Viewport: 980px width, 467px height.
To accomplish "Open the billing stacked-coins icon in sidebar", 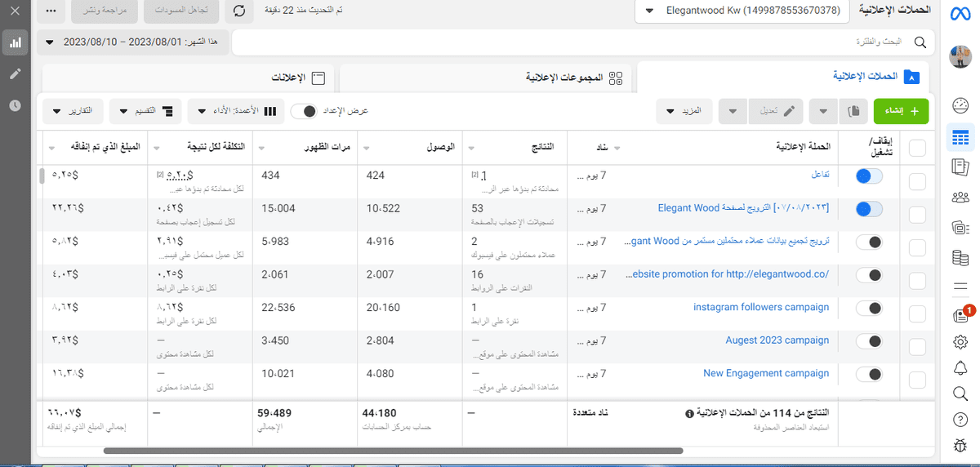I will tap(960, 258).
